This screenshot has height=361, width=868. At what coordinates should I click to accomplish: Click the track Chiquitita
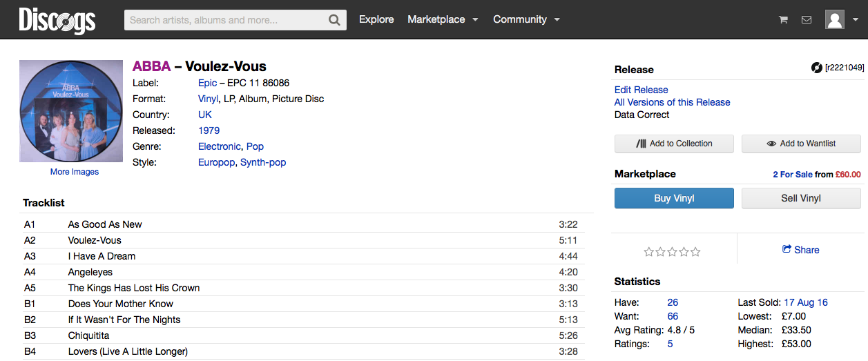[x=88, y=335]
